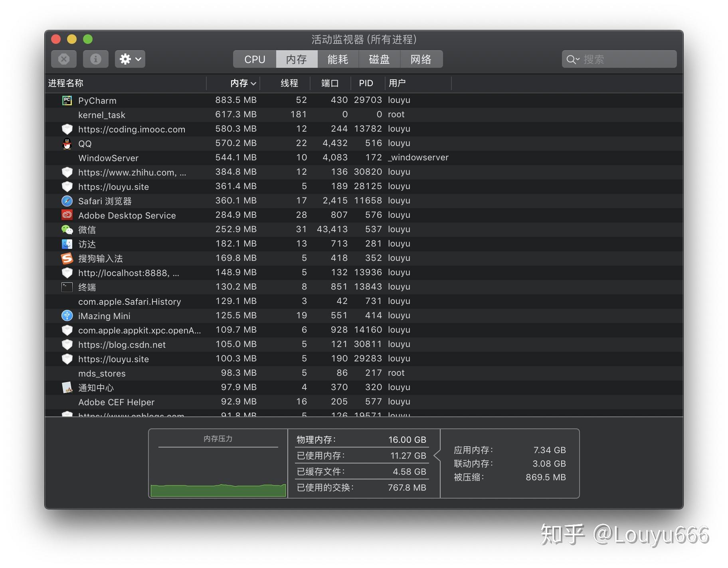The height and width of the screenshot is (568, 728).
Task: Switch to the 网络 tab
Action: [x=421, y=59]
